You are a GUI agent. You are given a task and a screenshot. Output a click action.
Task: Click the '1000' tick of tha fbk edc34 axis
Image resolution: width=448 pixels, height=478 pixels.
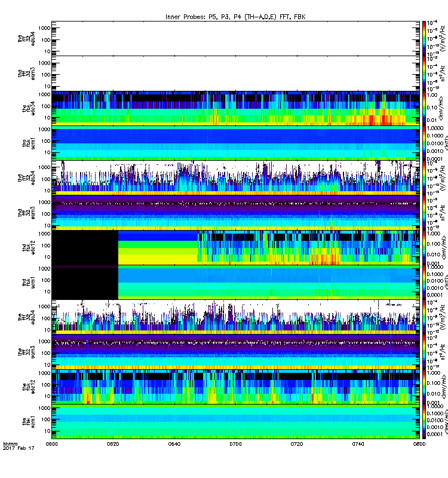44,94
